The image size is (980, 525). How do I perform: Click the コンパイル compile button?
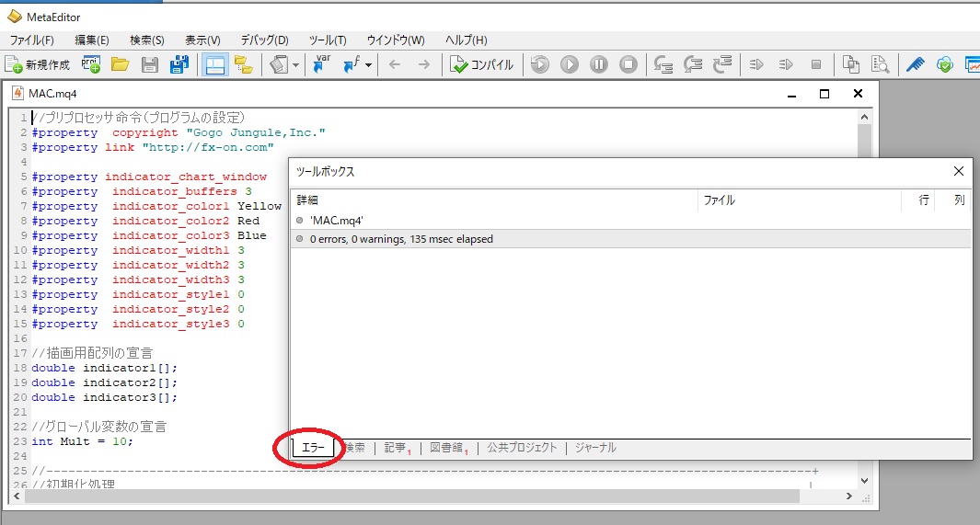click(x=481, y=64)
